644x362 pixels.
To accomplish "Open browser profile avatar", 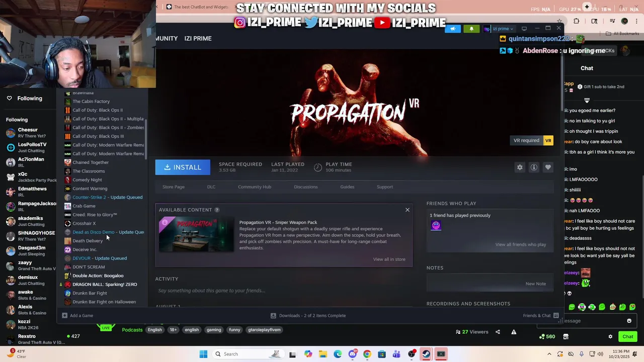I will (x=624, y=21).
